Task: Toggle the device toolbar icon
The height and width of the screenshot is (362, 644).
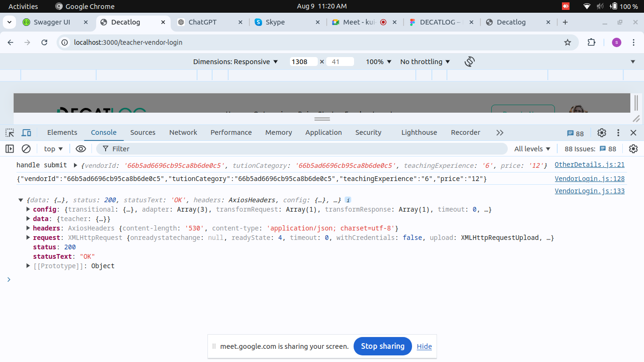Action: (x=26, y=133)
